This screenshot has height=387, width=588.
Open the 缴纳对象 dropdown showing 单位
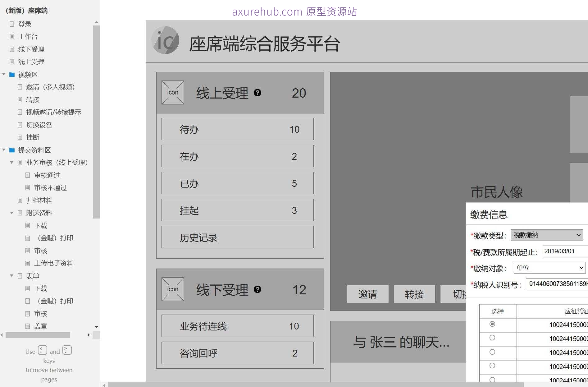(549, 268)
